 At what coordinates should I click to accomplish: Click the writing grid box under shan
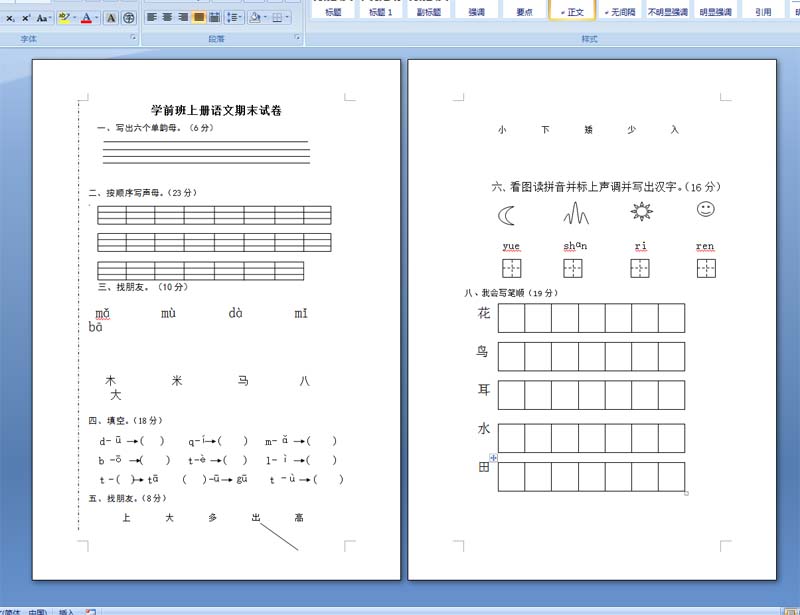tap(572, 268)
